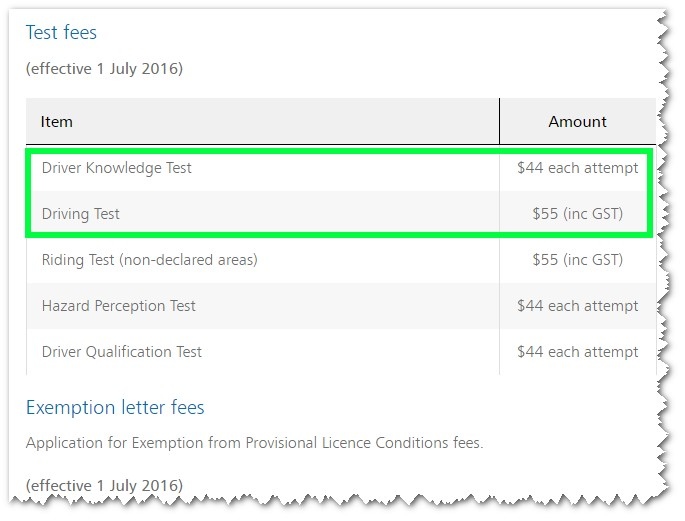Select "Riding Test (non-declared areas)" item cell
Screen dimensions: 685x521
click(149, 260)
